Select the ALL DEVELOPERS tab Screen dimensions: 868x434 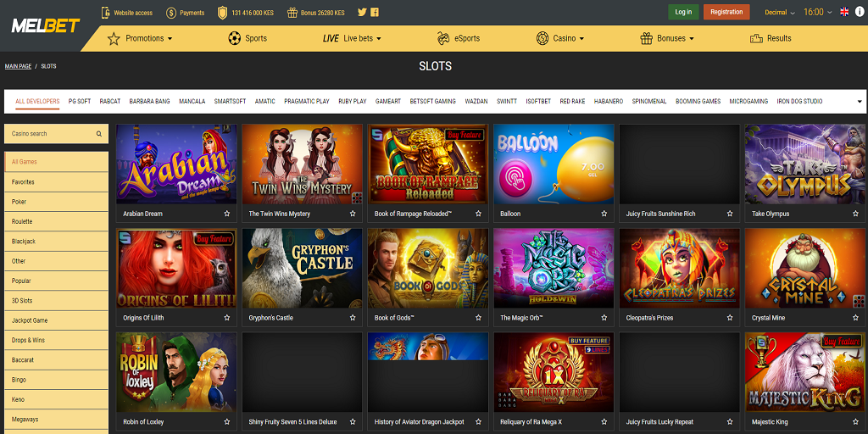37,102
